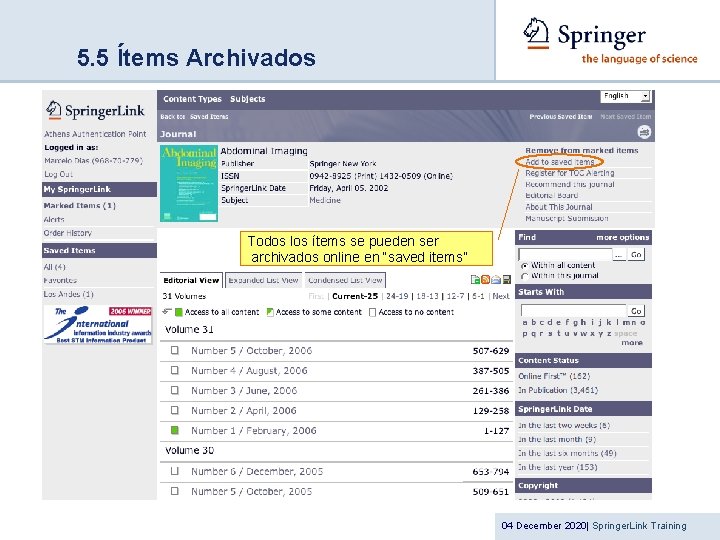This screenshot has width=720, height=540.
Task: Click more under the Starts With alphabet
Action: tap(632, 343)
